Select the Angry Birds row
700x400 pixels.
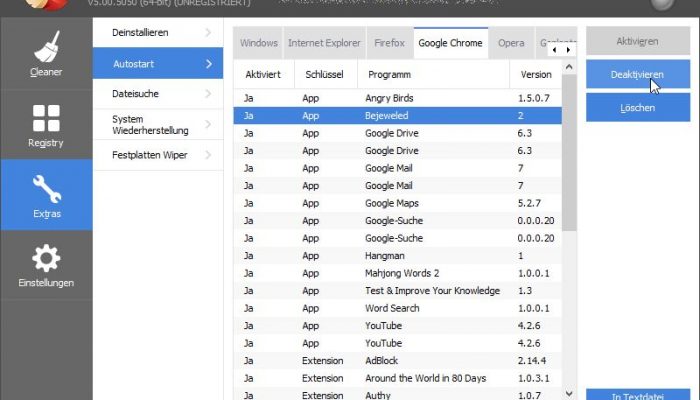click(x=397, y=98)
